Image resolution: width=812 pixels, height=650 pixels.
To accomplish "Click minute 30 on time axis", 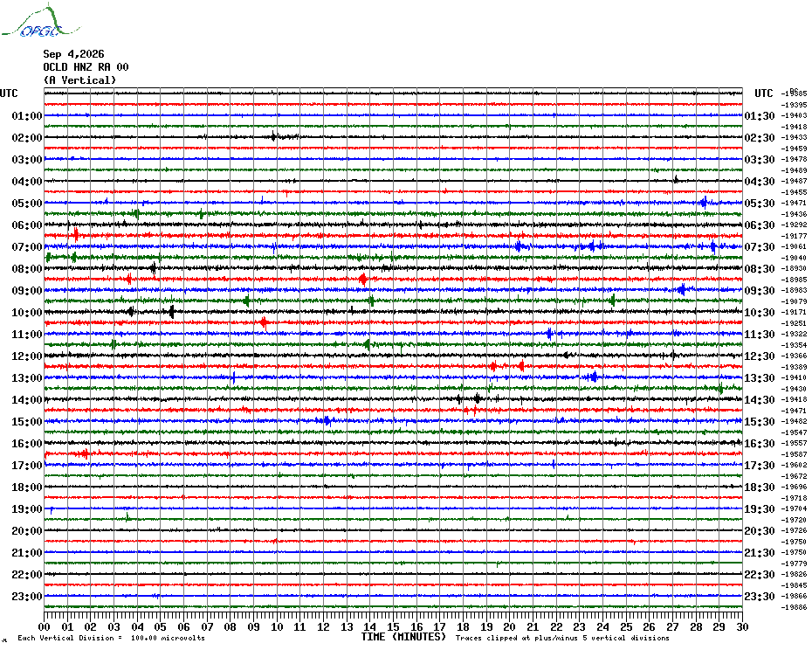I will click(x=742, y=627).
